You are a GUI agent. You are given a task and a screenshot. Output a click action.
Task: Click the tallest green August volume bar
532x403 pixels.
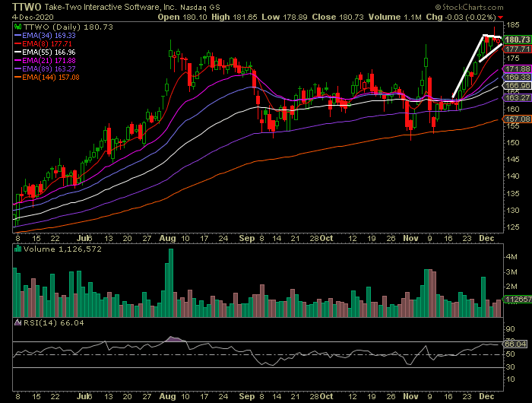click(x=171, y=283)
